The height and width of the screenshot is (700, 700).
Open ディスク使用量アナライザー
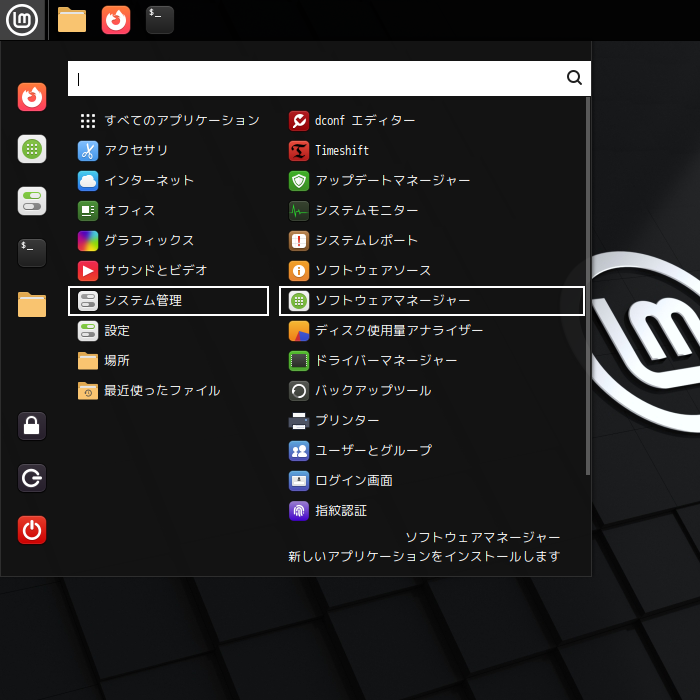pyautogui.click(x=432, y=331)
